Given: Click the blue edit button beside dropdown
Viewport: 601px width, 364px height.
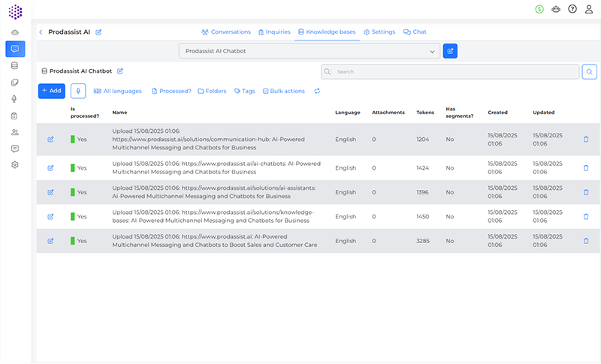Looking at the screenshot, I should coord(450,51).
